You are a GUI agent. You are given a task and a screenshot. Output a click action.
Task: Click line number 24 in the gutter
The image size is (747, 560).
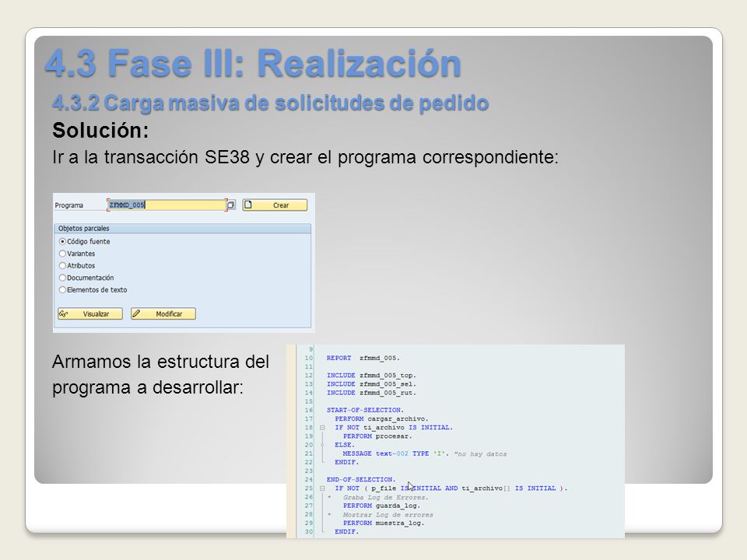click(309, 480)
